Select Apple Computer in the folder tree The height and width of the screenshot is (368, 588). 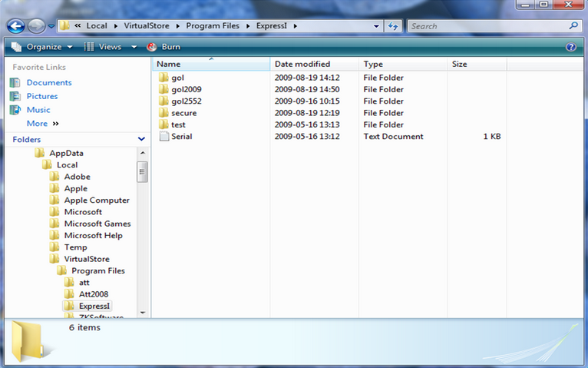(97, 201)
